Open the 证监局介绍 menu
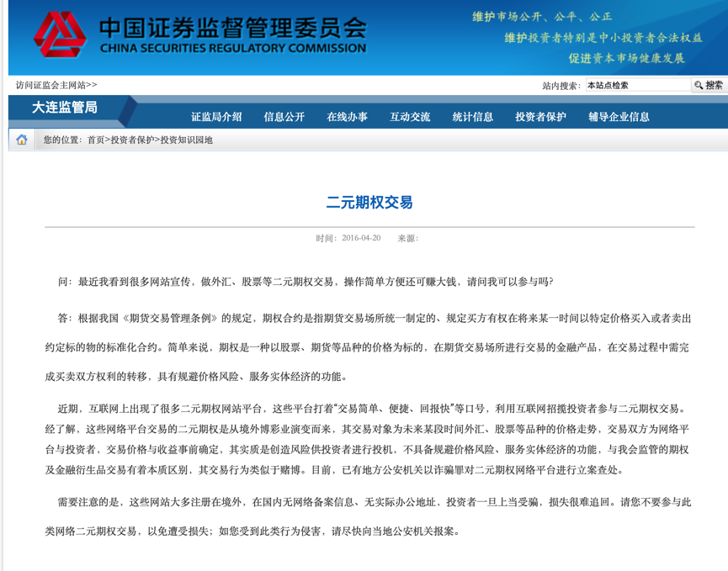The image size is (728, 571). [x=216, y=117]
